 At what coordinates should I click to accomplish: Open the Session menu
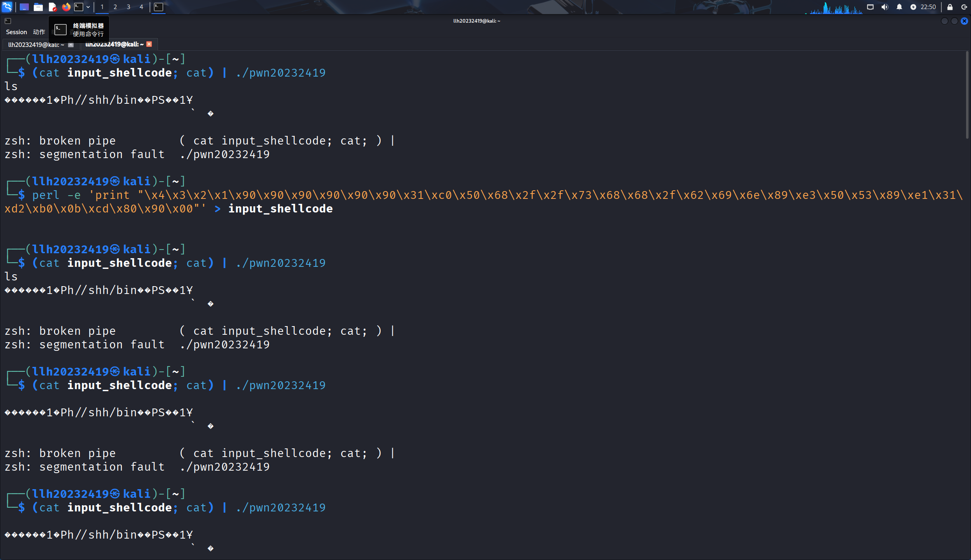point(16,32)
